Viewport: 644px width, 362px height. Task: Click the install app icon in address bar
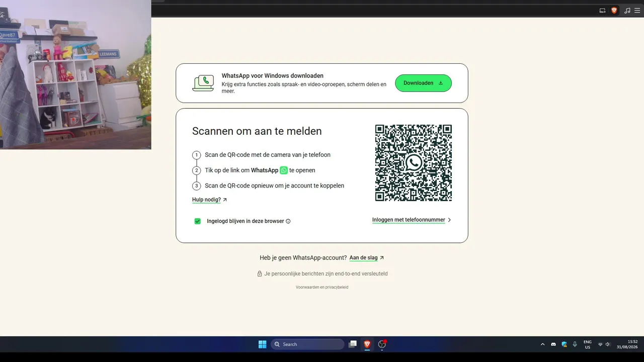coord(603,11)
